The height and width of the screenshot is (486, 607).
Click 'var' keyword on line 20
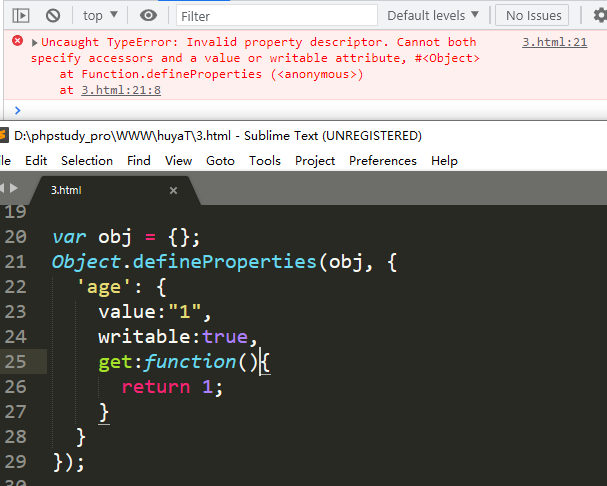click(x=69, y=237)
